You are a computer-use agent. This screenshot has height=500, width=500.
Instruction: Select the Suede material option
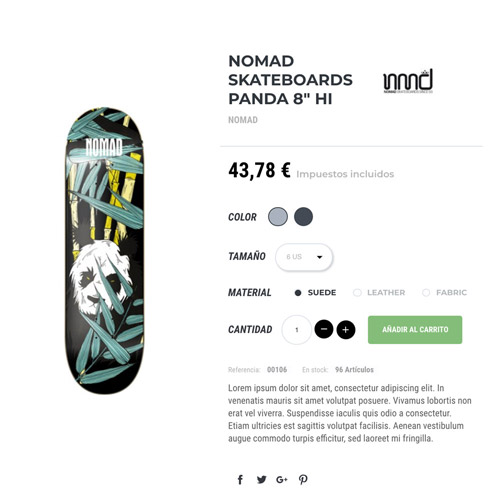tap(315, 293)
